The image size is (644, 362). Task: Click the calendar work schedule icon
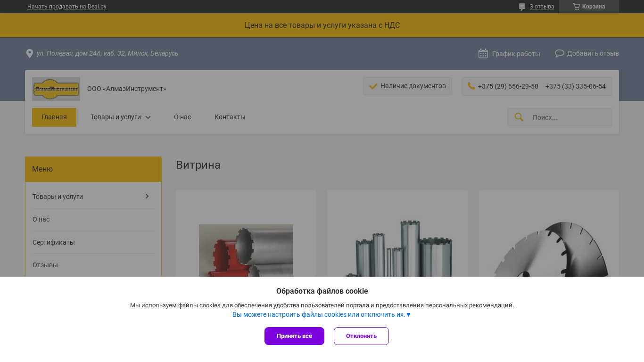click(483, 53)
